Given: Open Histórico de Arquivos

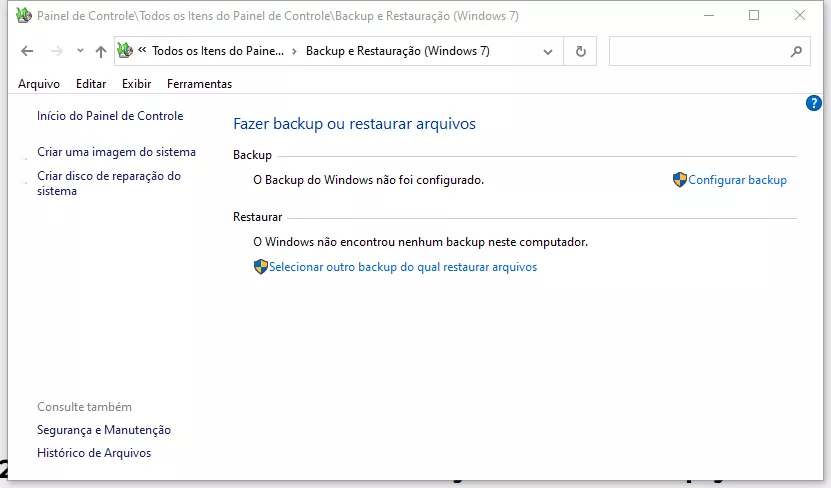Looking at the screenshot, I should point(94,453).
